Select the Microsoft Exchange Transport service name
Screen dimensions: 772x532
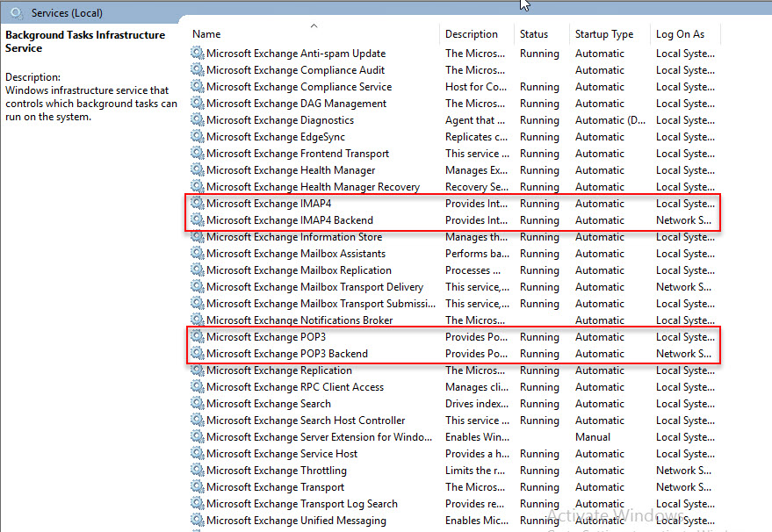tap(275, 487)
